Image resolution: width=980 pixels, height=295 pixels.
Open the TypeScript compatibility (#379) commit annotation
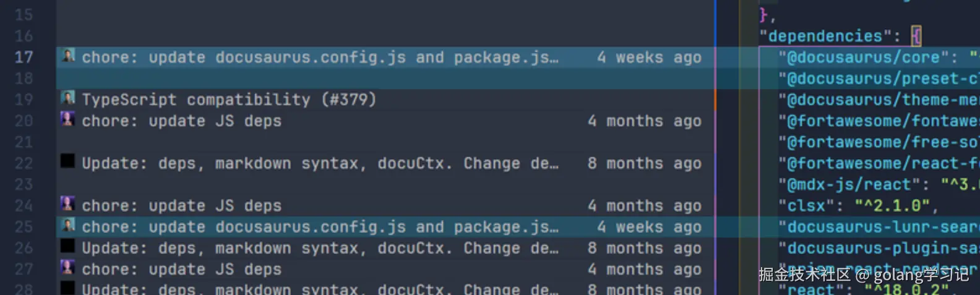pyautogui.click(x=229, y=100)
